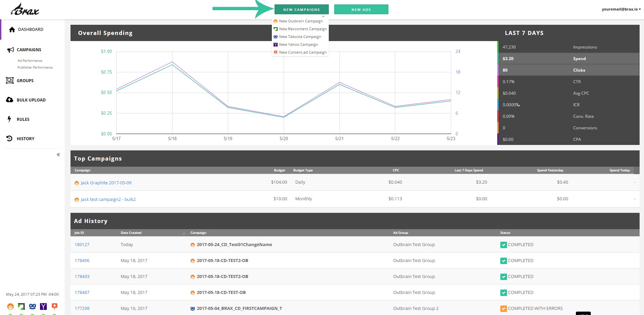Screen dimensions: 644x315
Task: Choose New Taboola Campaign from menu
Action: point(300,37)
